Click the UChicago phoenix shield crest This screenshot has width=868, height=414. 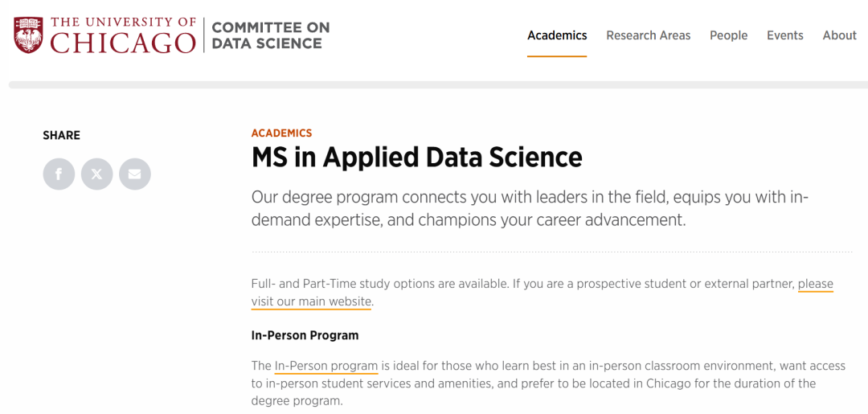(x=29, y=35)
